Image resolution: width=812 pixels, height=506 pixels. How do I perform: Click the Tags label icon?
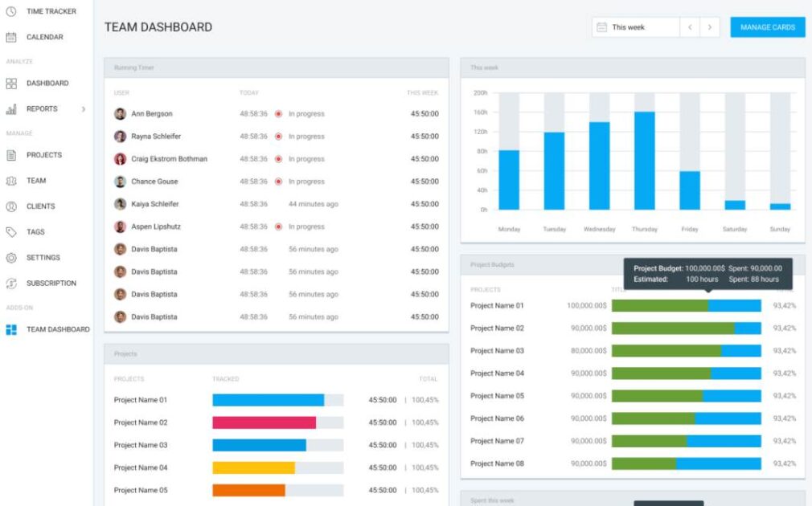[x=11, y=232]
